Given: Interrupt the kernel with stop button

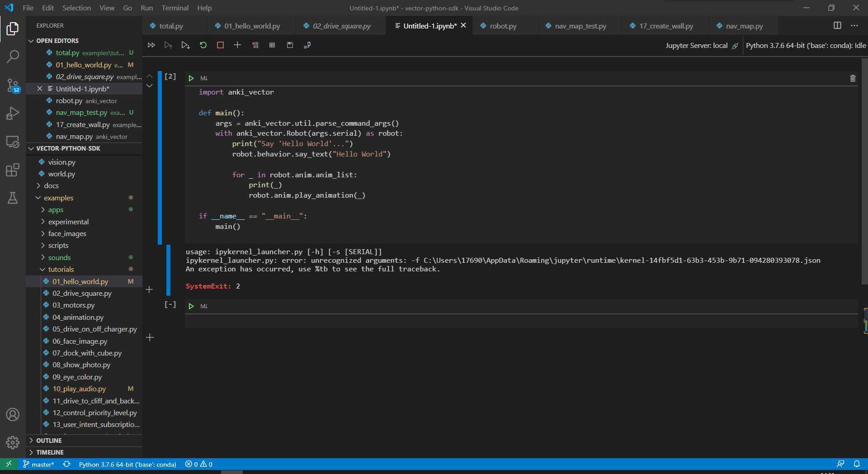Looking at the screenshot, I should click(220, 45).
